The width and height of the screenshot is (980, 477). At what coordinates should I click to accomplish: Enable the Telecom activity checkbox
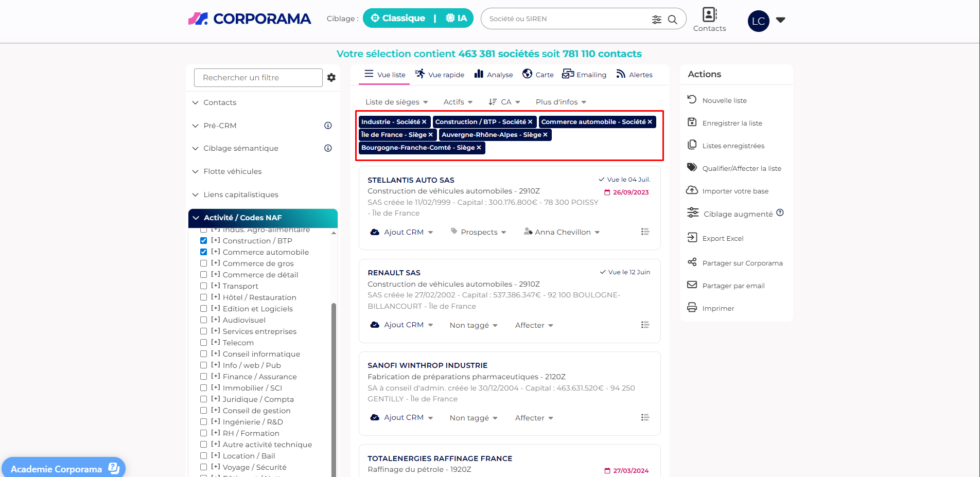[x=204, y=343]
